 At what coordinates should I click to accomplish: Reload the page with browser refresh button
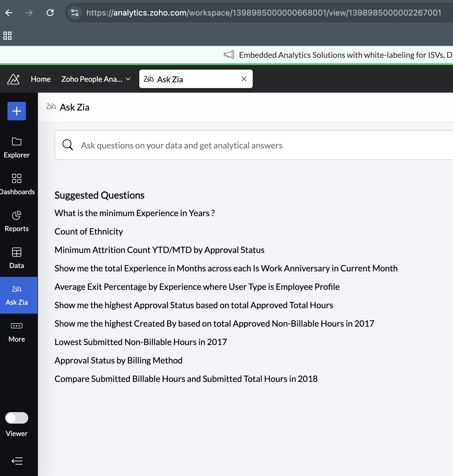click(x=50, y=13)
